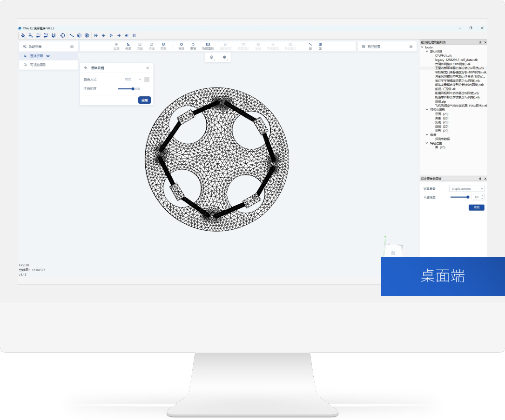The image size is (505, 420).
Task: Toggle eye visibility for 整体云图
Action: [x=48, y=56]
